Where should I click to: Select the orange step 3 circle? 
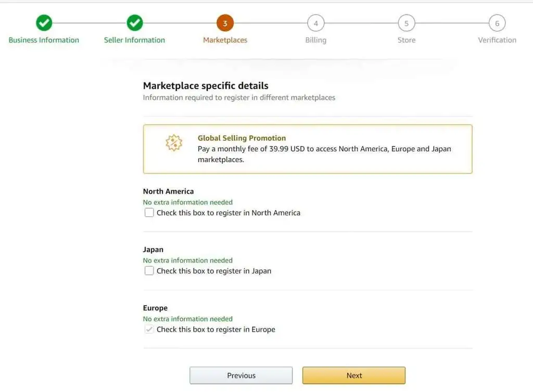(x=225, y=23)
